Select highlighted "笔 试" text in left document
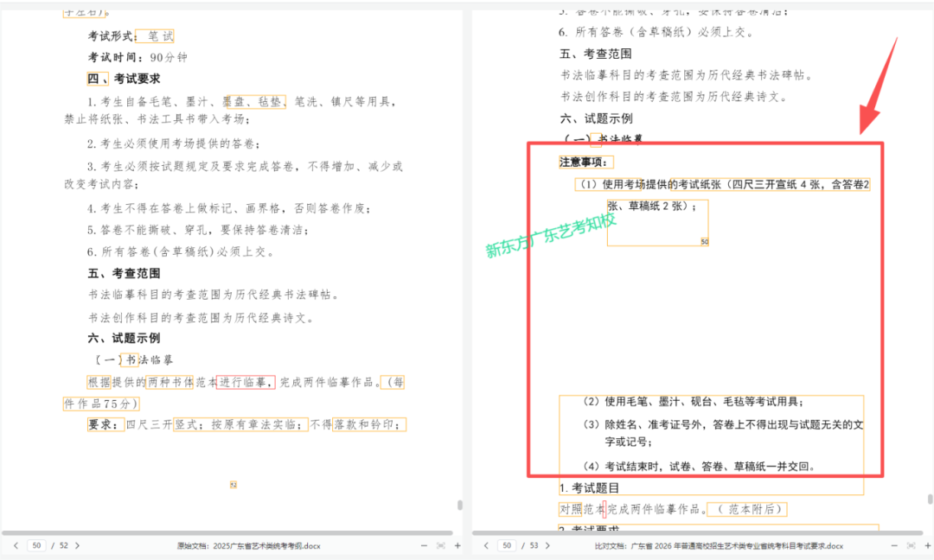 coord(157,36)
